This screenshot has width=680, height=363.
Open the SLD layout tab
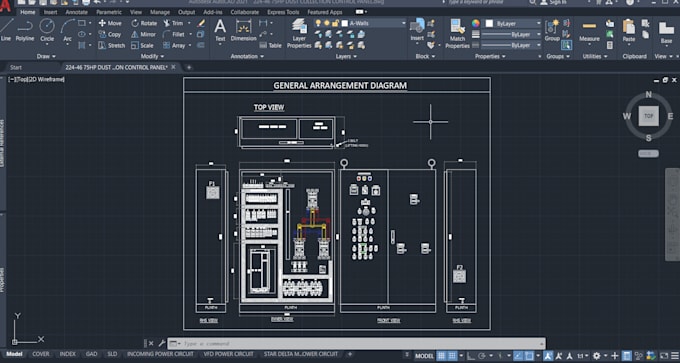click(112, 354)
